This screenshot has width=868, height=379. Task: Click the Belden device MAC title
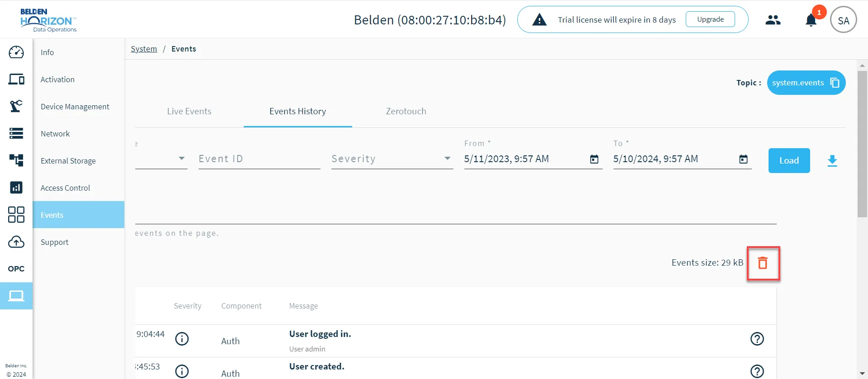point(430,20)
